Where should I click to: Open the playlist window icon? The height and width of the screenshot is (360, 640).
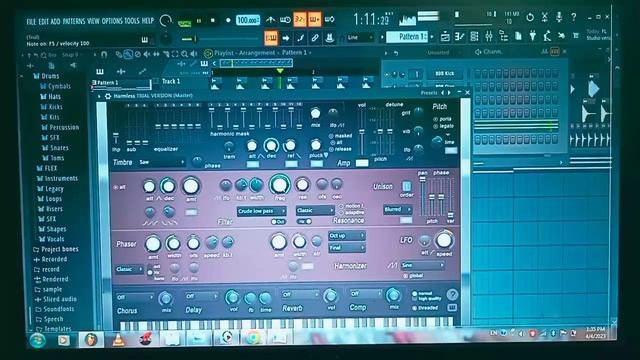[445, 37]
